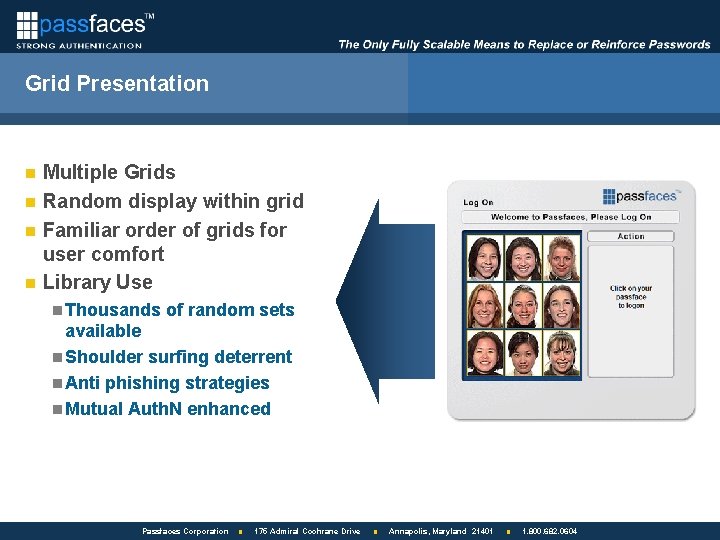Screen dimensions: 720x540
Task: Click the Action button
Action: (630, 236)
